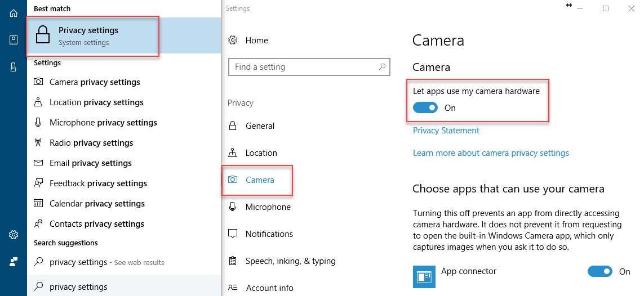Click the Find a setting search field
Image resolution: width=644 pixels, height=296 pixels.
tap(309, 67)
